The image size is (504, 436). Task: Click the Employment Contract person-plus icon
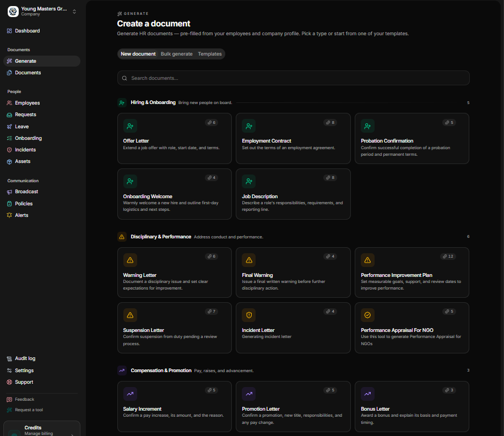tap(249, 126)
